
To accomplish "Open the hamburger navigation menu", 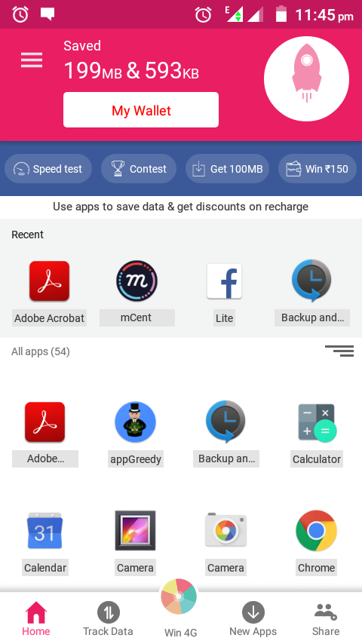I will click(32, 60).
